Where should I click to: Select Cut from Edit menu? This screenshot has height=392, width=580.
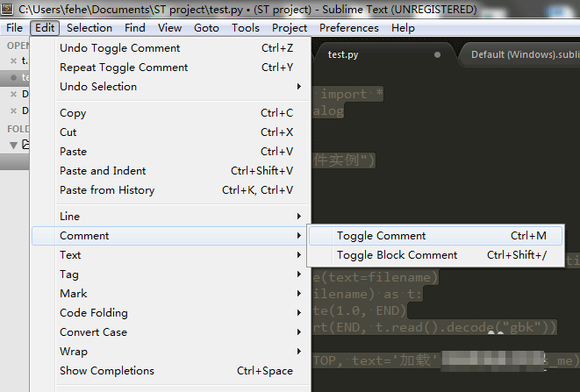point(170,132)
